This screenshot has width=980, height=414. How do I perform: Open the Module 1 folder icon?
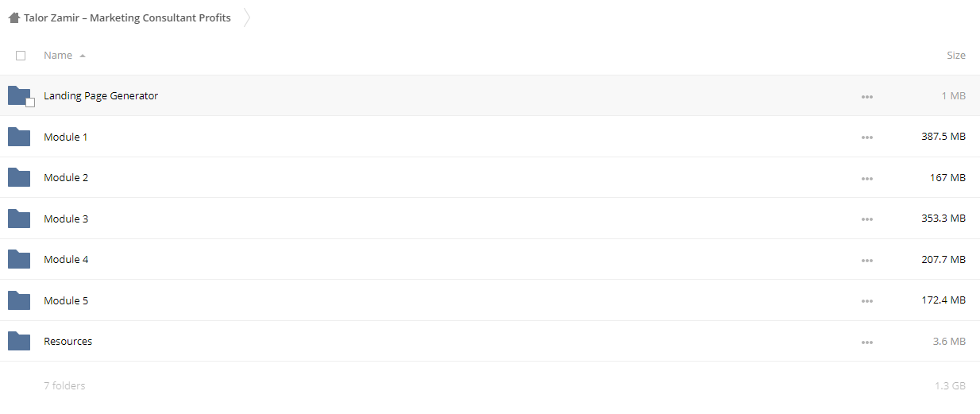point(19,137)
